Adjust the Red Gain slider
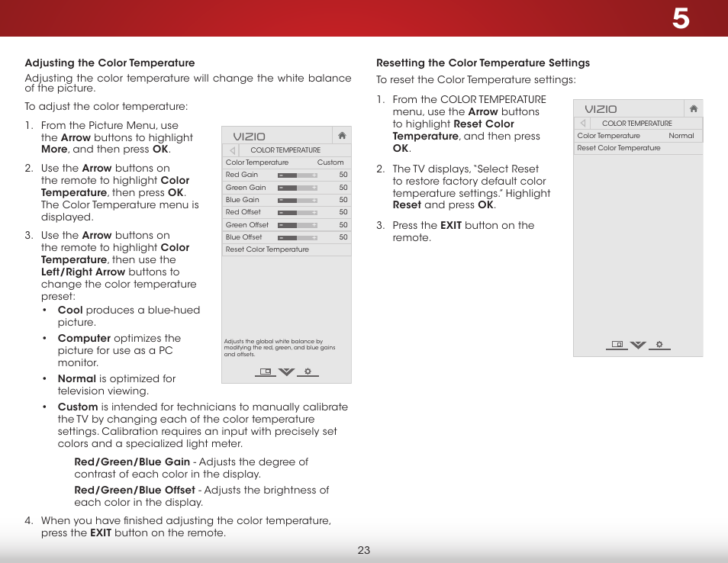The height and width of the screenshot is (563, 728). pos(298,175)
